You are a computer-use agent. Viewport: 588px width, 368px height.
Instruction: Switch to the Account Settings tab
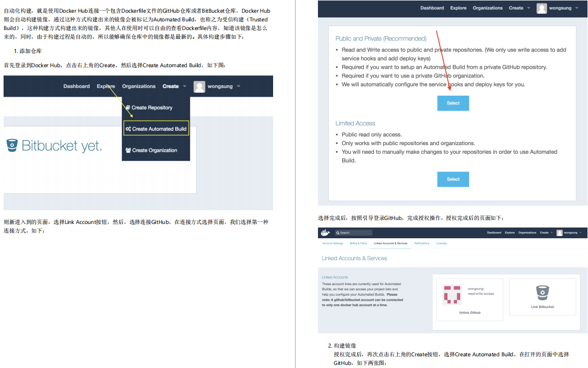tap(333, 244)
